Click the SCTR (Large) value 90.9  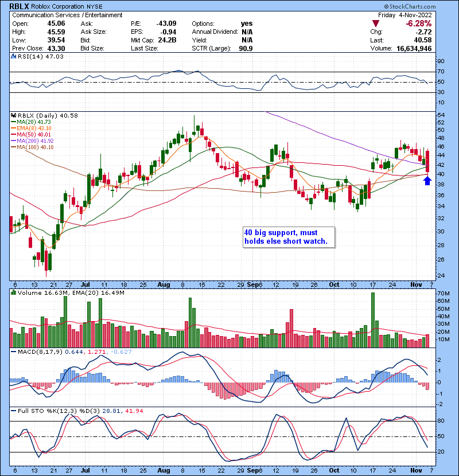[246, 48]
